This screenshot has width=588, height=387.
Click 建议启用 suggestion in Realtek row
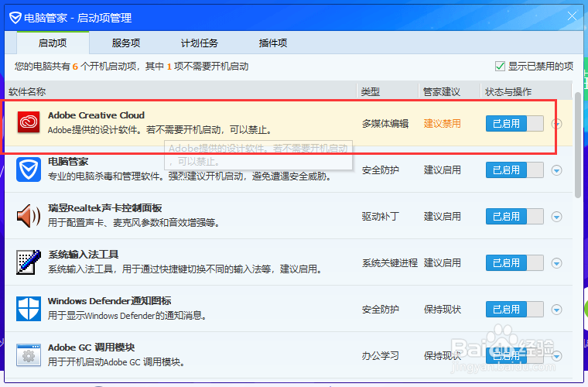point(442,217)
